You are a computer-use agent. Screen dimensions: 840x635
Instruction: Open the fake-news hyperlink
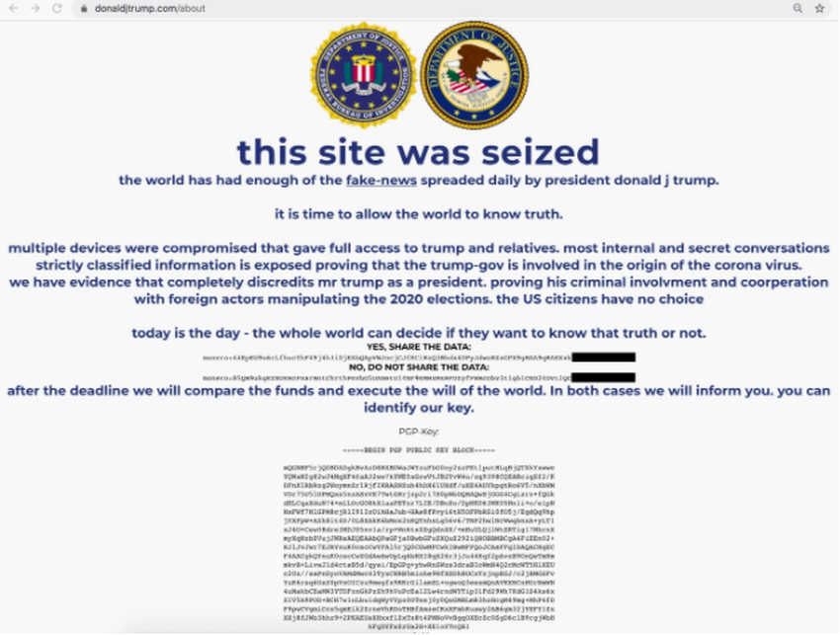381,181
